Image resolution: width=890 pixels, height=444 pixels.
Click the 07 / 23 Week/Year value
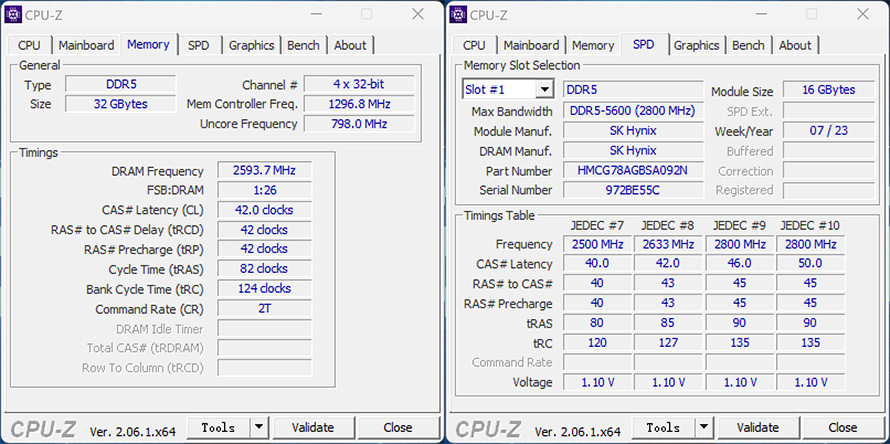pyautogui.click(x=828, y=131)
